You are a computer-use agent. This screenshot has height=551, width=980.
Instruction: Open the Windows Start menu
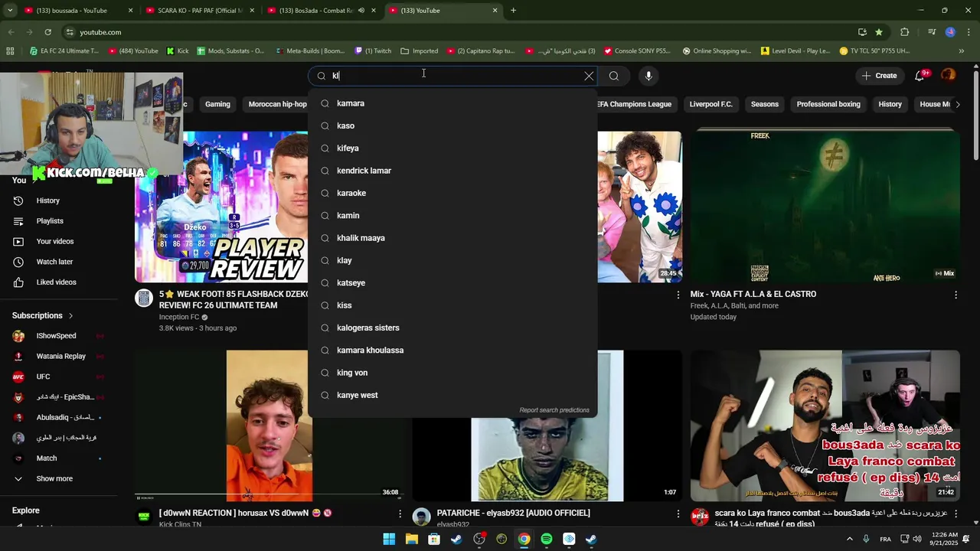point(389,539)
